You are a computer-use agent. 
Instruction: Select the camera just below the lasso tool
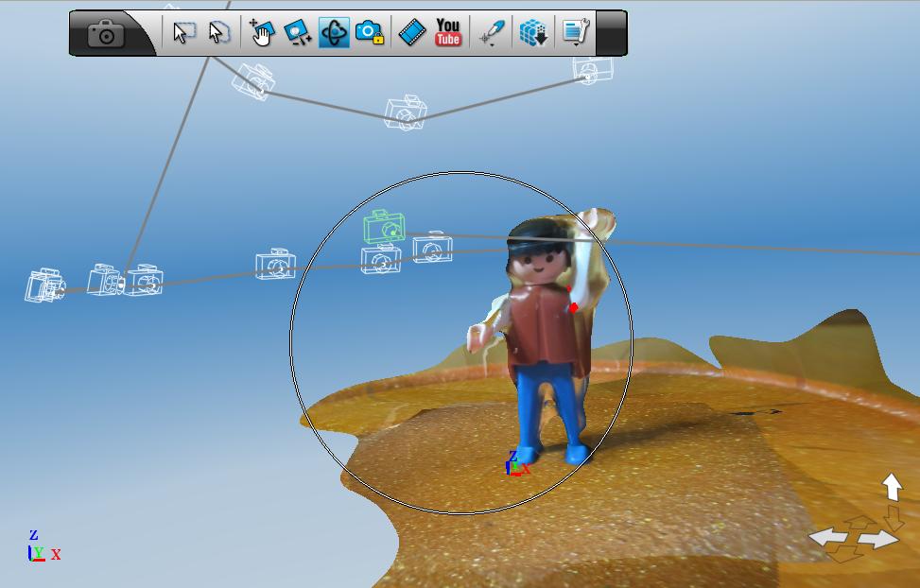coord(253,82)
